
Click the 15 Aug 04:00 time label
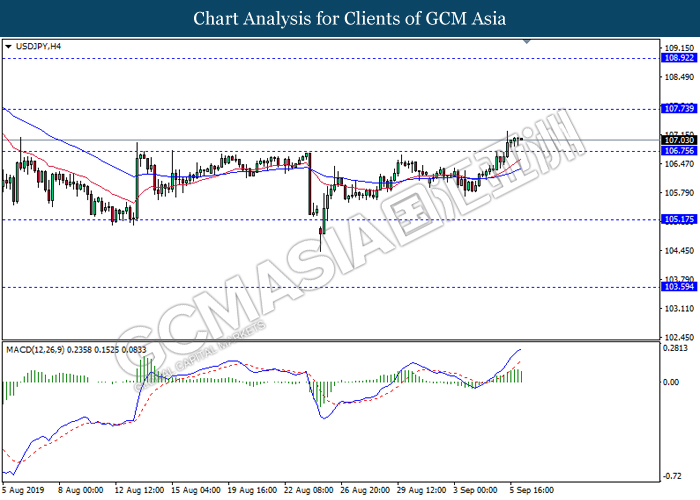(196, 490)
